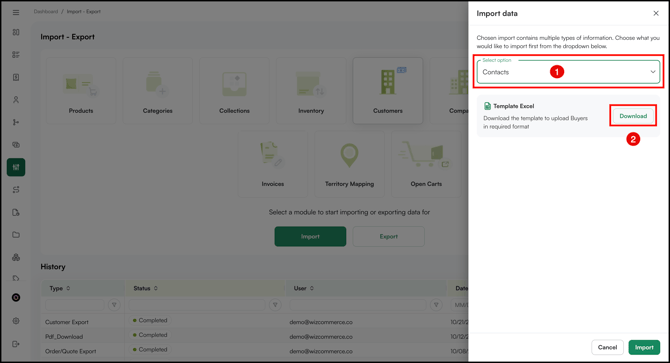Focus the Status filter input field
The height and width of the screenshot is (363, 670).
(197, 304)
